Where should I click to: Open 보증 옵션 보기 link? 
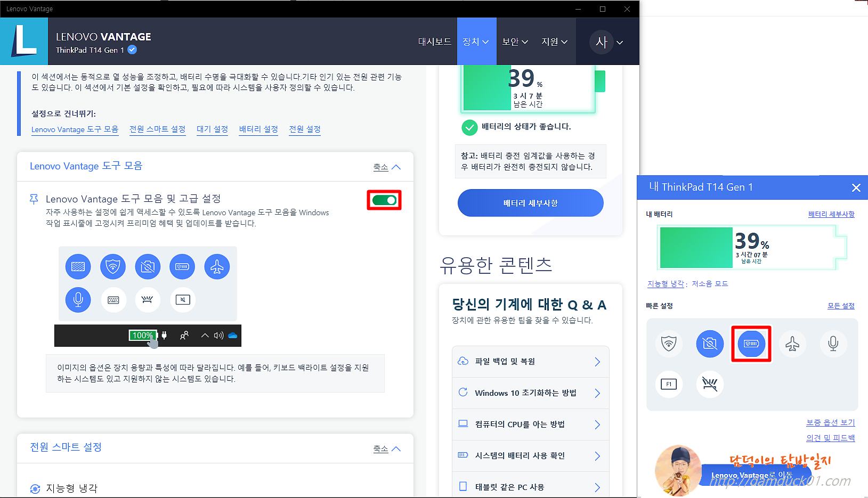[x=830, y=422]
